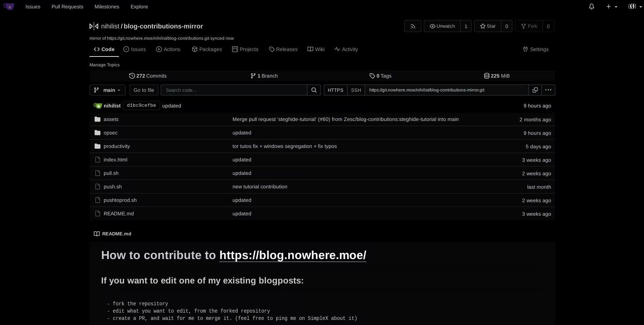
Task: Copy the repository clone URL
Action: coord(535,90)
